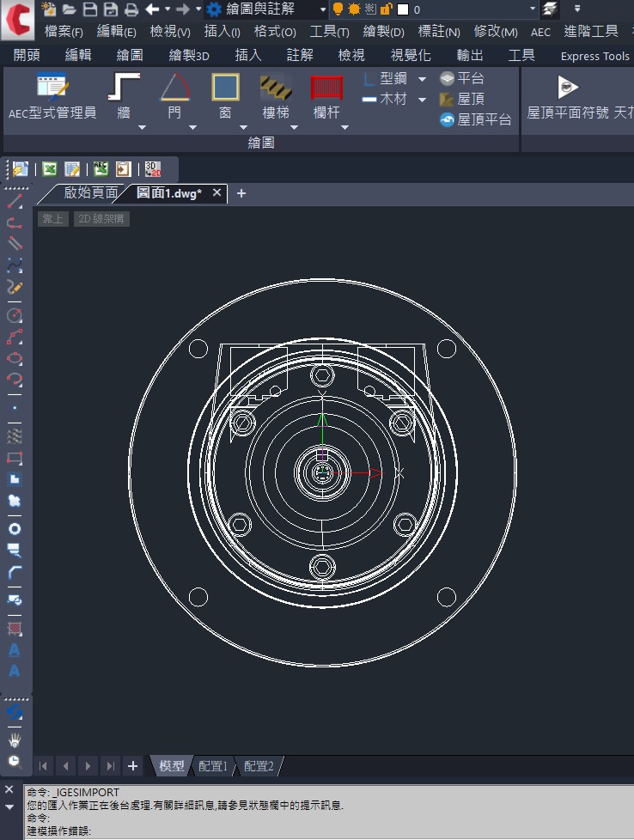Switch to the Express Tools ribbon tab

point(594,56)
